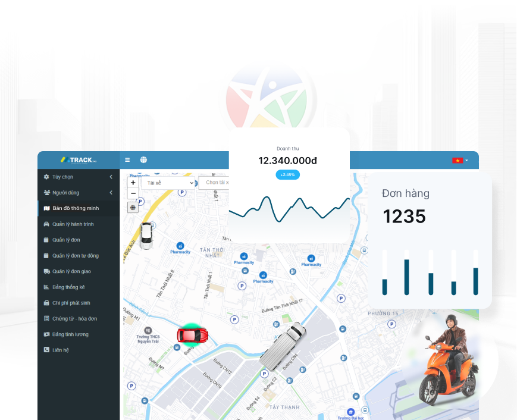517x420 pixels.
Task: Click the Chọn tài xế input field
Action: pos(214,183)
